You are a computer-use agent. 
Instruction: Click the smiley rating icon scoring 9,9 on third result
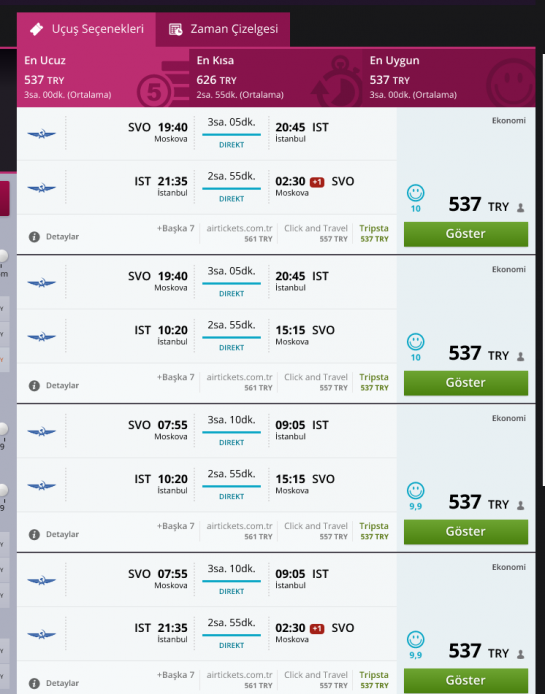coord(415,490)
